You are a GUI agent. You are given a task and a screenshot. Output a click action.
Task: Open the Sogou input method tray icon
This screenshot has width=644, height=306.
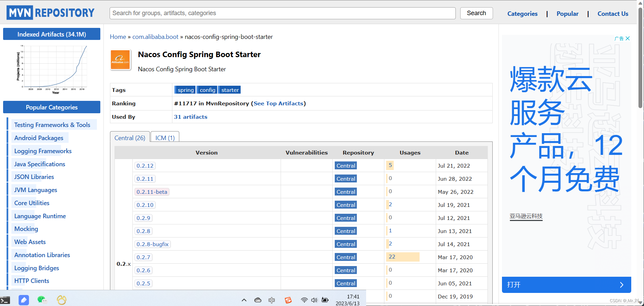click(x=288, y=300)
